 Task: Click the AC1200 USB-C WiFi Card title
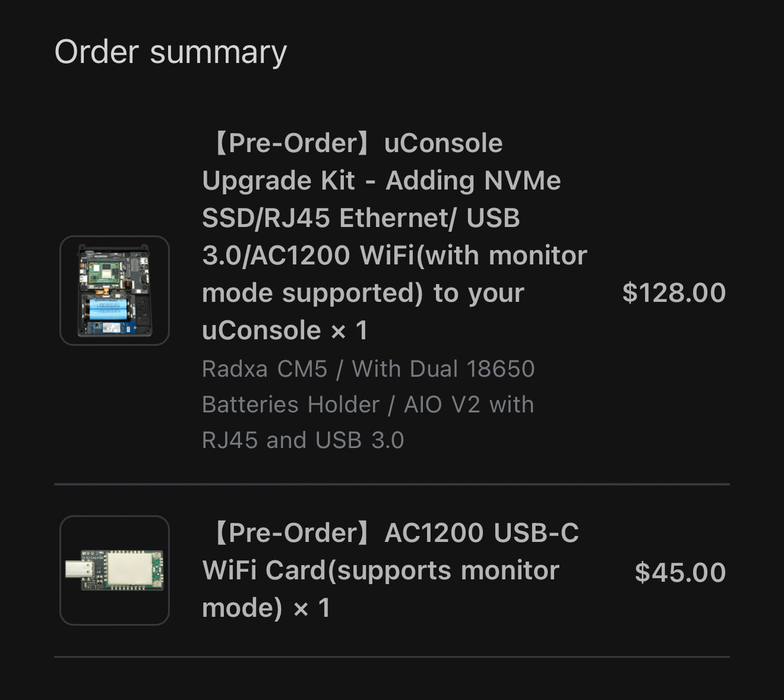[x=389, y=570]
